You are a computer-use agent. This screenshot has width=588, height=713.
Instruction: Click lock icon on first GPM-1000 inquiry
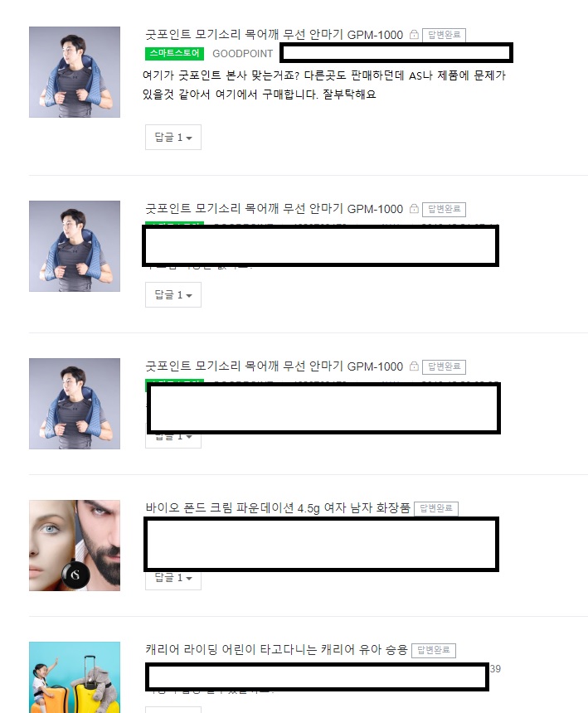[x=414, y=35]
